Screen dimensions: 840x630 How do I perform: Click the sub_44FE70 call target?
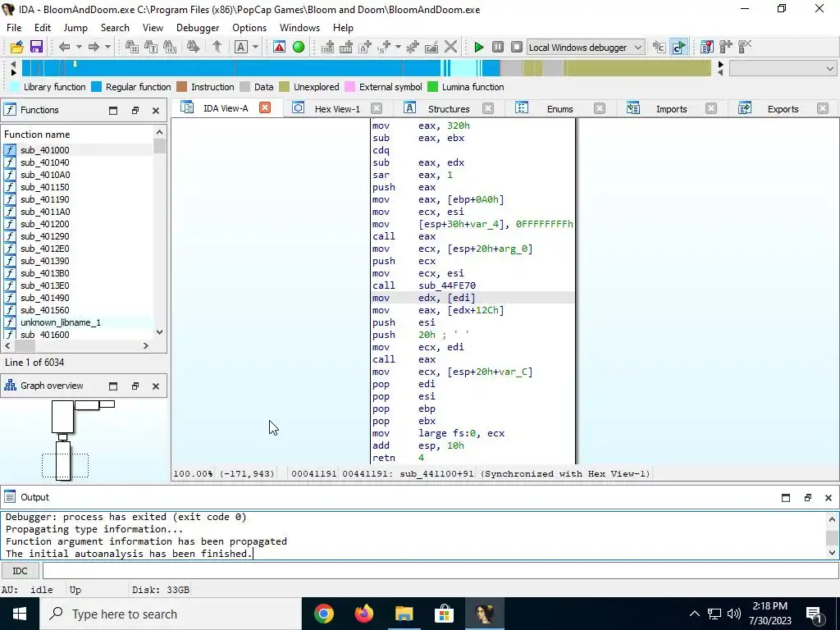447,285
